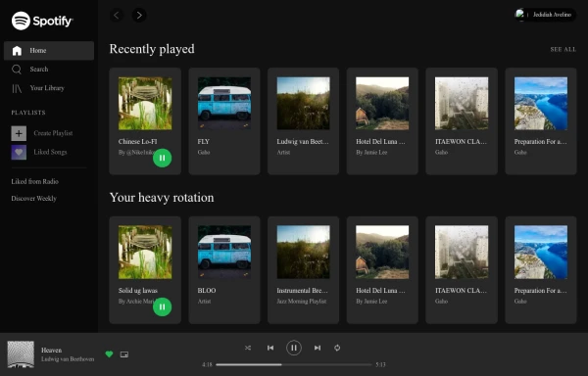588x376 pixels.
Task: Open the Liked from Radio playlist
Action: click(x=35, y=181)
